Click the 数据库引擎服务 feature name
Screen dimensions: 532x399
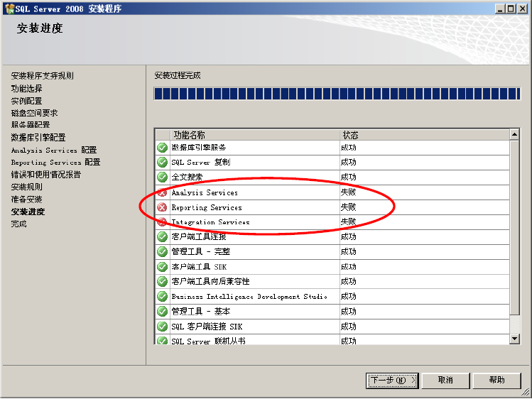pos(199,148)
